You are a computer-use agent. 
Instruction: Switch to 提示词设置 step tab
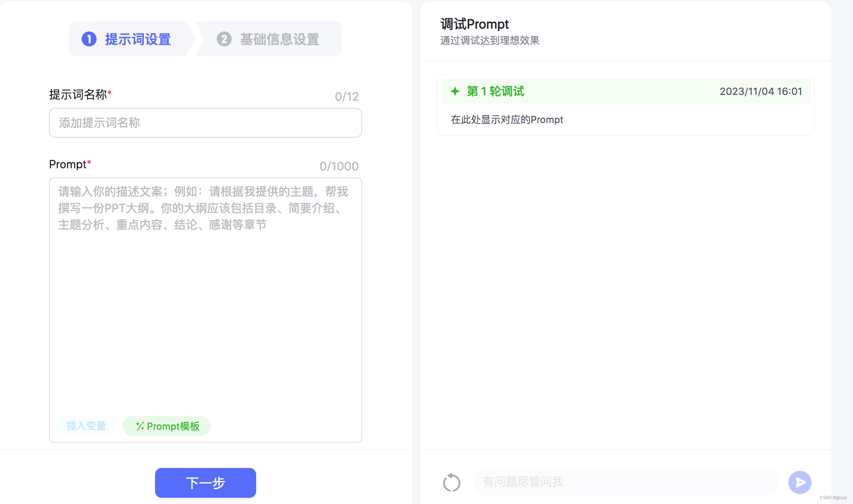138,39
